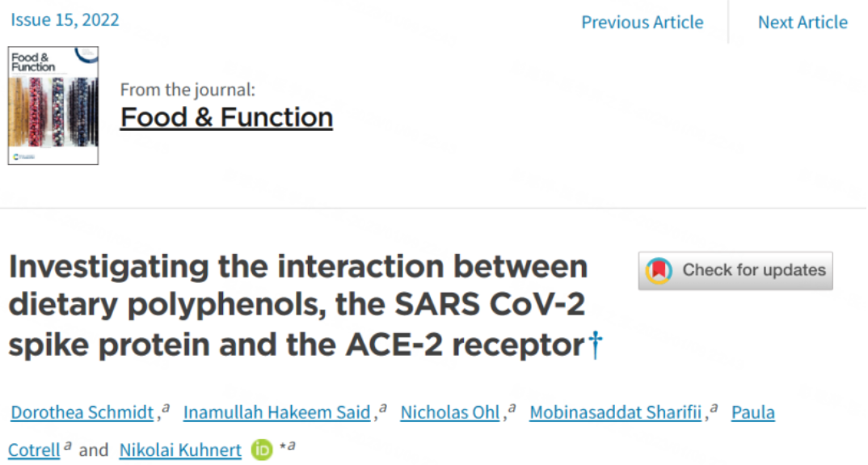Click the Food & Function cover thumbnail
Image resolution: width=868 pixels, height=465 pixels.
point(53,105)
